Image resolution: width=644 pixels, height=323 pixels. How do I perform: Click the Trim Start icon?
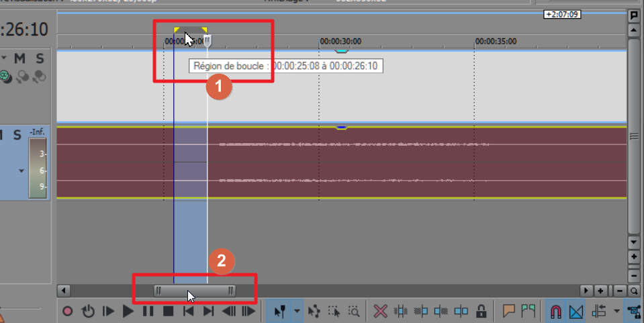click(420, 311)
